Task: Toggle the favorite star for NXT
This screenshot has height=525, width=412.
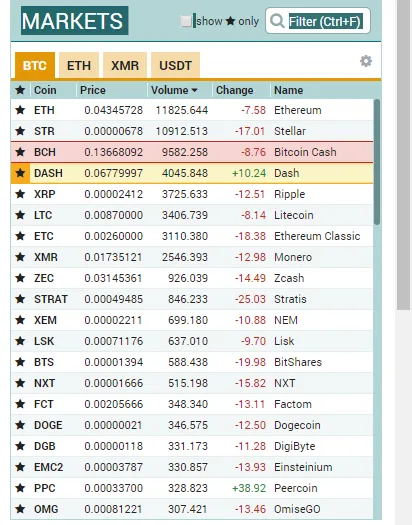Action: (x=20, y=383)
